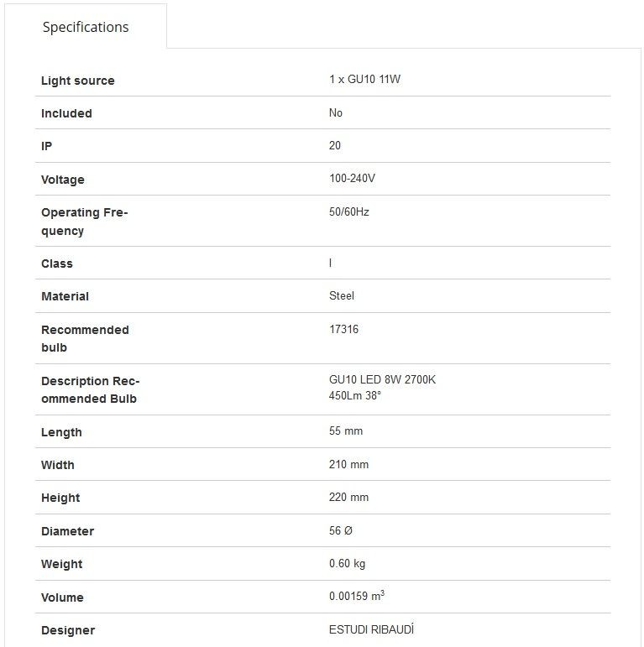The image size is (644, 647).
Task: Click the IP rating value 20
Action: (x=335, y=145)
